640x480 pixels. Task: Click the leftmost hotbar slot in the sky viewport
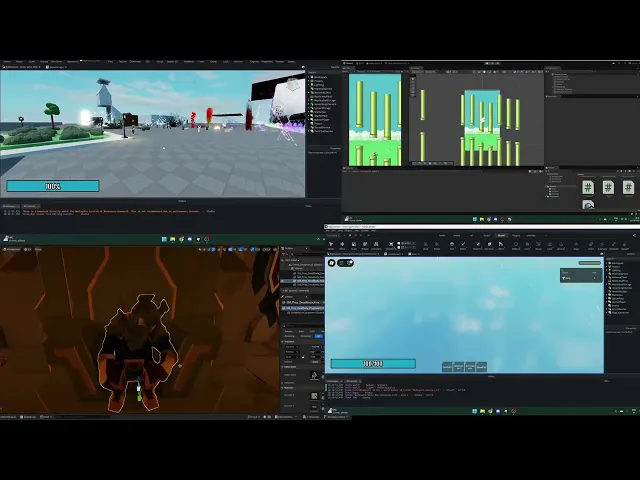pos(447,367)
